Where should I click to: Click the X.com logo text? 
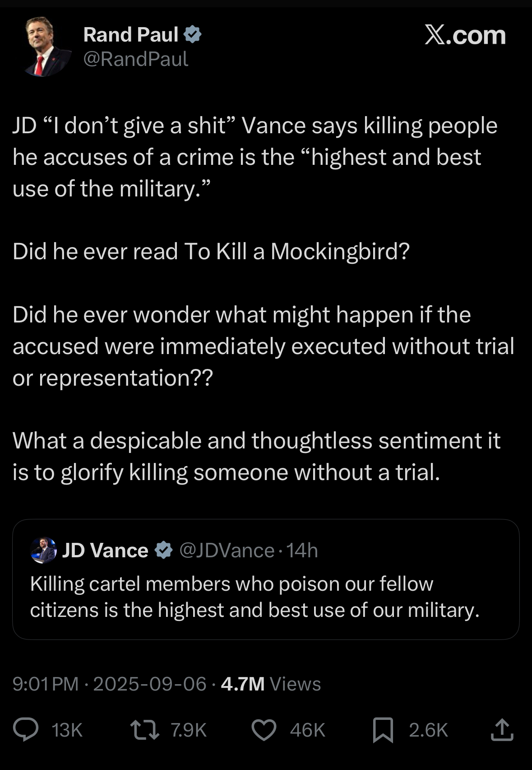pos(465,35)
